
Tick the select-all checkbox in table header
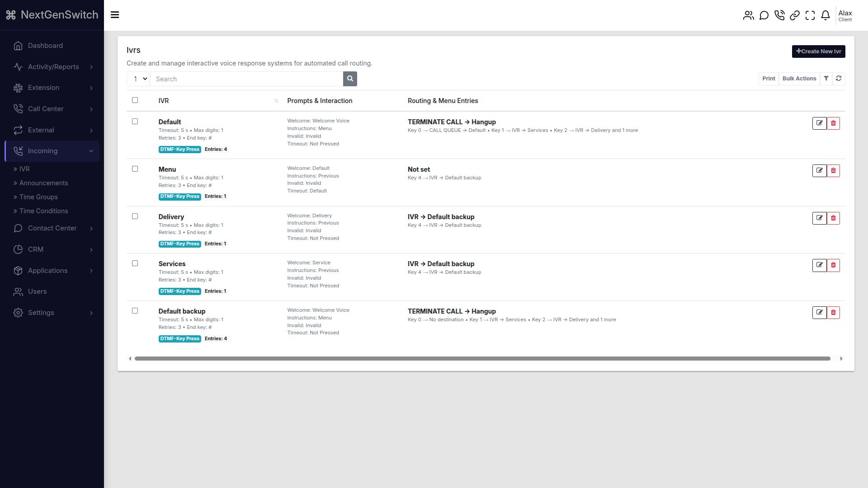pos(135,100)
